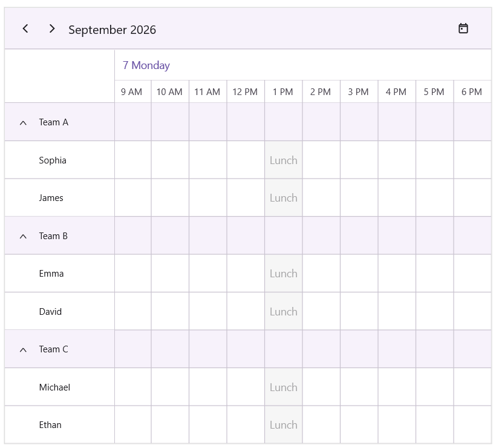
Task: Click Emma's Lunch slot
Action: tap(284, 274)
